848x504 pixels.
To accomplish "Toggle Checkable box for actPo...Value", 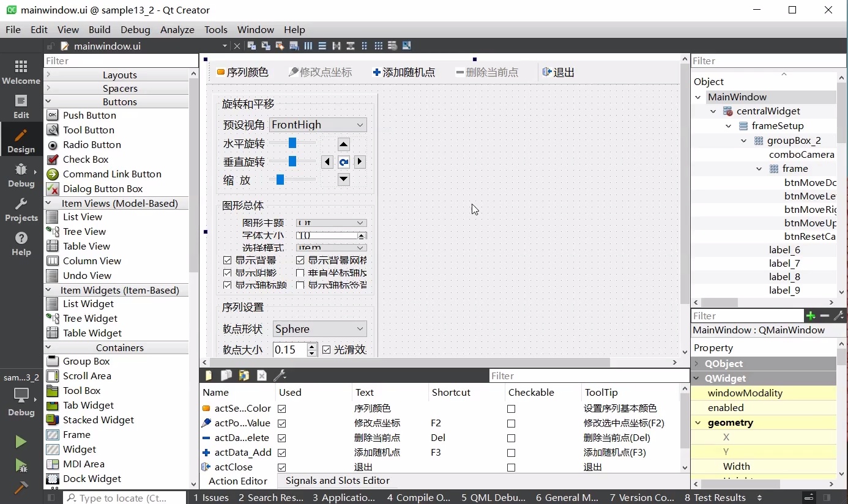I will [x=511, y=423].
